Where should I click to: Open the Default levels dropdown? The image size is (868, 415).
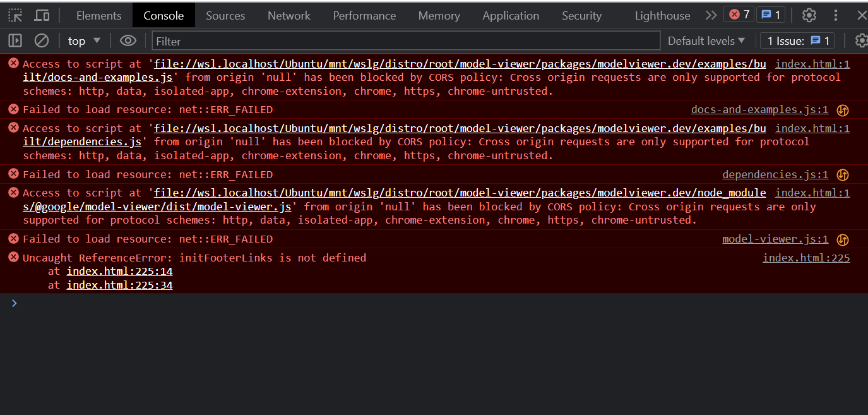click(x=705, y=40)
